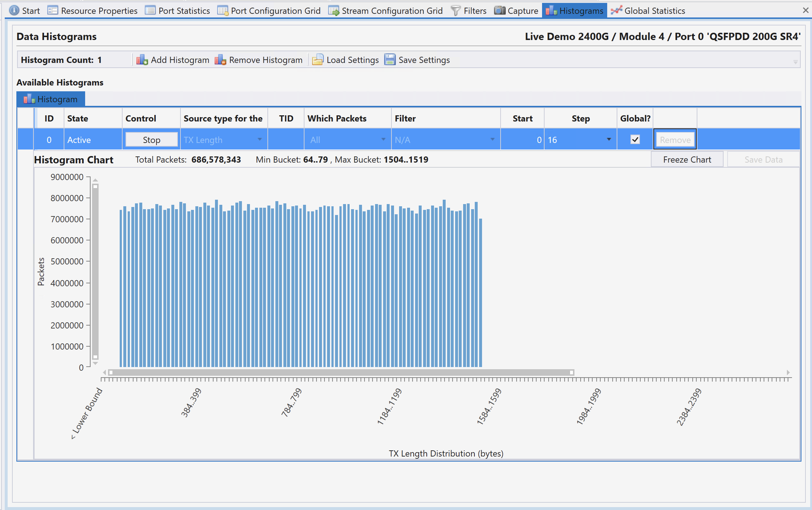The image size is (812, 510).
Task: Select the Active state cell
Action: tap(93, 140)
